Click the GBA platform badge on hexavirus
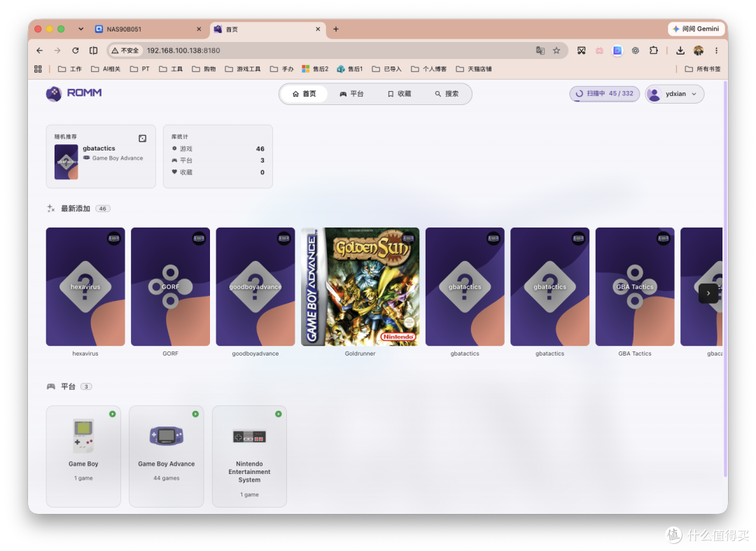Viewport: 756px width, 551px height. coord(114,238)
